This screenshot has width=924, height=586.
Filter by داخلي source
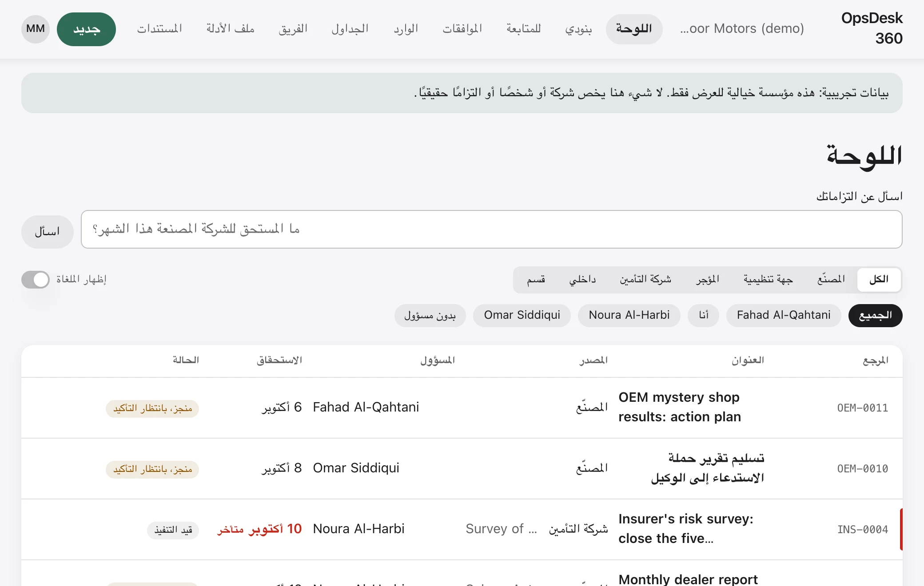(582, 279)
